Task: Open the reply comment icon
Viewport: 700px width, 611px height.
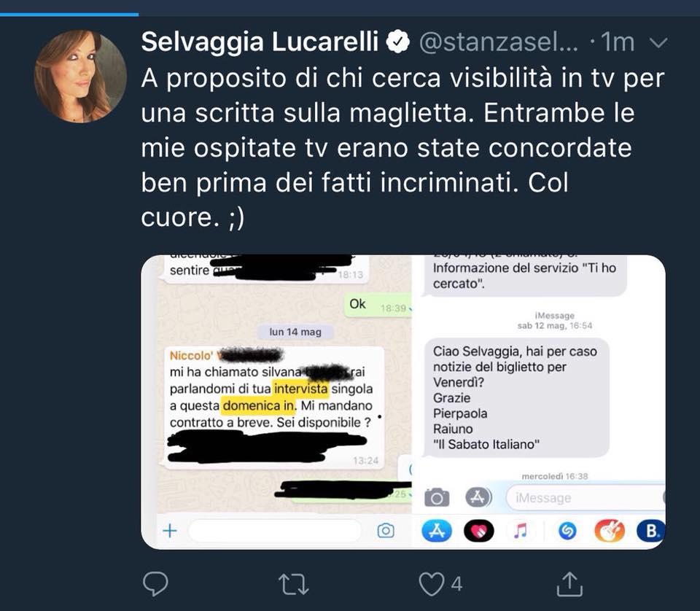Action: click(155, 583)
